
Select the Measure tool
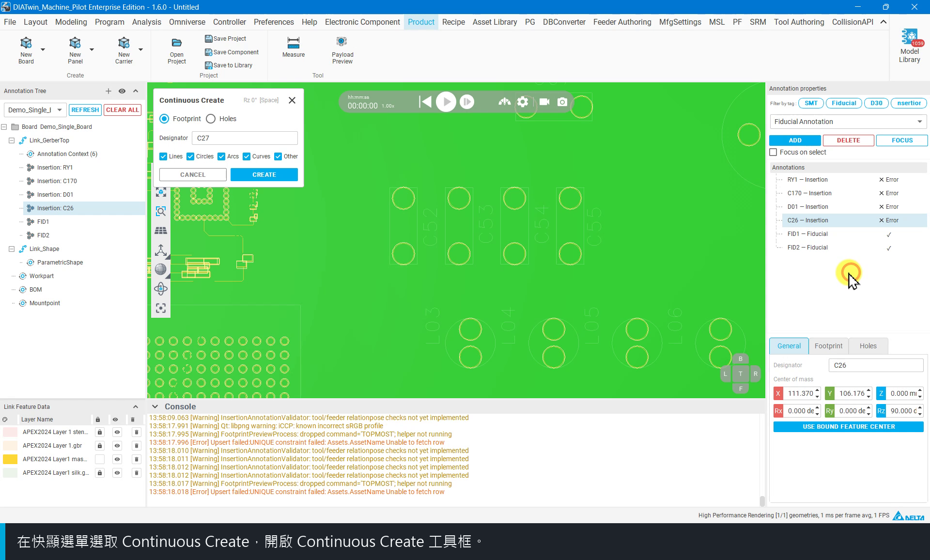pos(294,47)
